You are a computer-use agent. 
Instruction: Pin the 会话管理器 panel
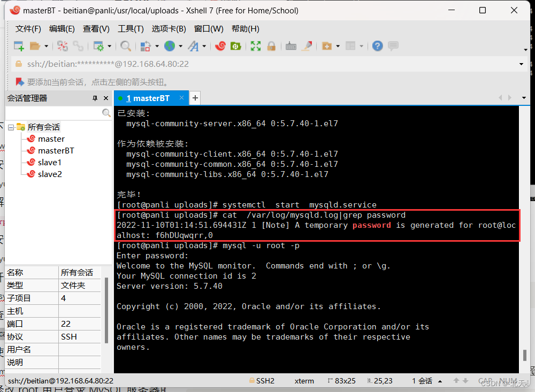pos(95,98)
